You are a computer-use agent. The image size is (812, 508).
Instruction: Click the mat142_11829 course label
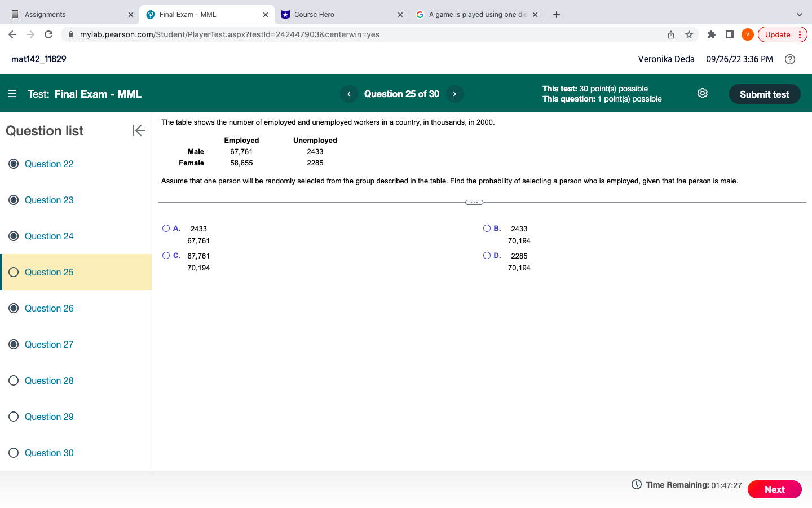[39, 59]
